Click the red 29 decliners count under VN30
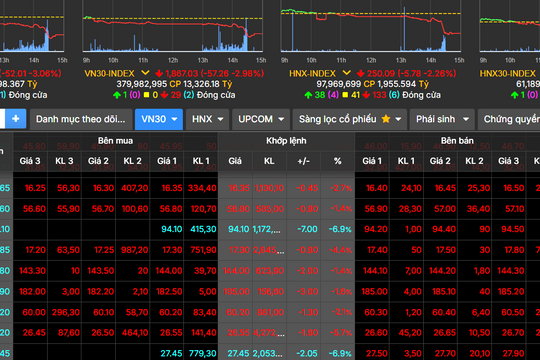Screen dimensions: 540x360 coord(176,95)
